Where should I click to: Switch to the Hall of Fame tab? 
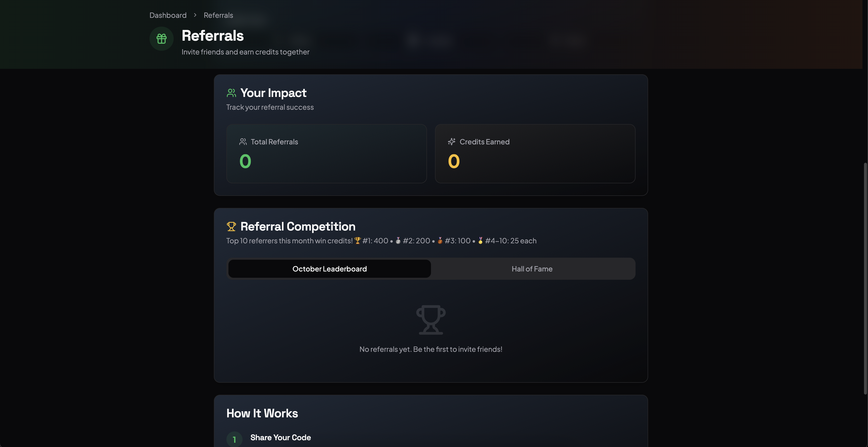(532, 269)
